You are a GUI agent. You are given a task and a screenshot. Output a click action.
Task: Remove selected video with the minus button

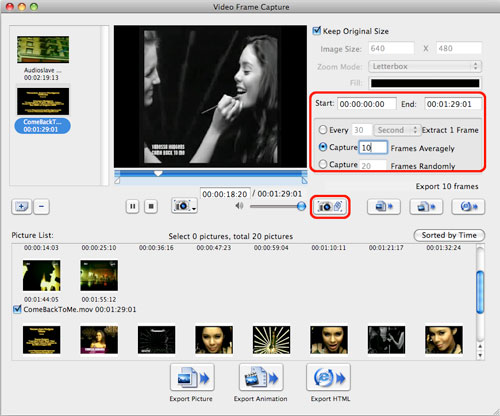(41, 207)
